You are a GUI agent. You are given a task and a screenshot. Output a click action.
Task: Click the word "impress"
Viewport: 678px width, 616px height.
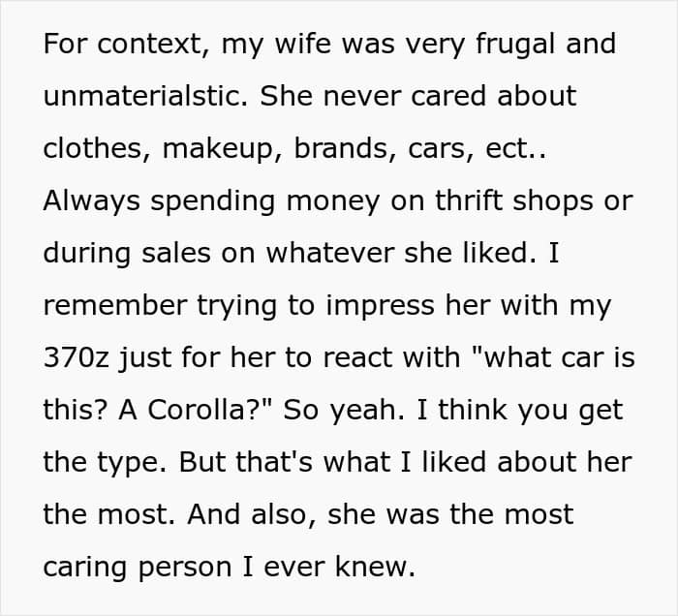[x=380, y=306]
